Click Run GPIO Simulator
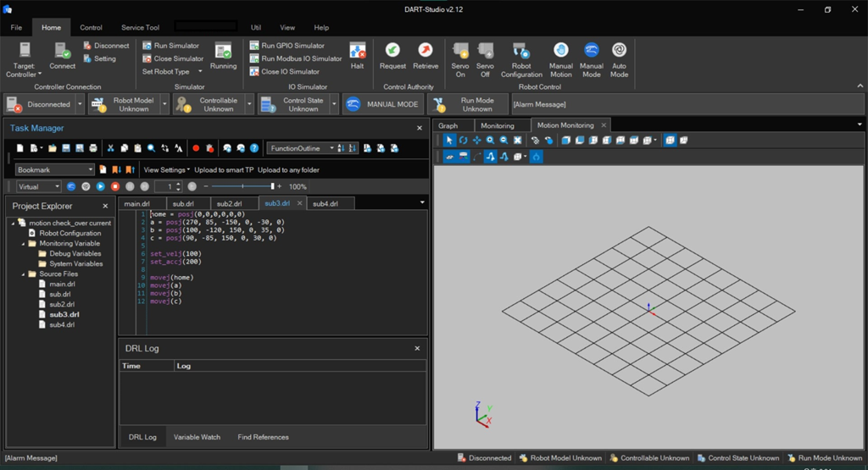The image size is (868, 470). pyautogui.click(x=287, y=46)
